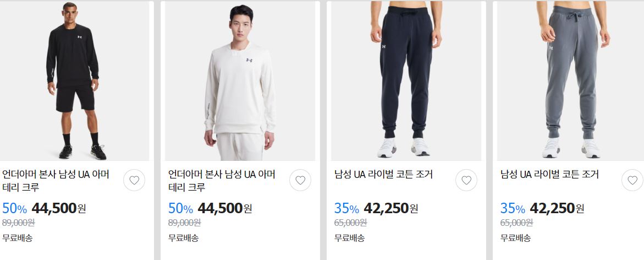Open title of navy 남성 UA 라이벌 코튼 조거
This screenshot has height=260, width=644.
point(383,175)
